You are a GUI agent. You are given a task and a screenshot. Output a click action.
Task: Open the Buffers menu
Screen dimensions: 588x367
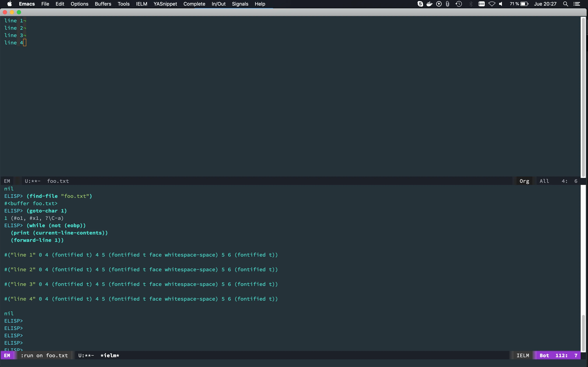tap(103, 4)
